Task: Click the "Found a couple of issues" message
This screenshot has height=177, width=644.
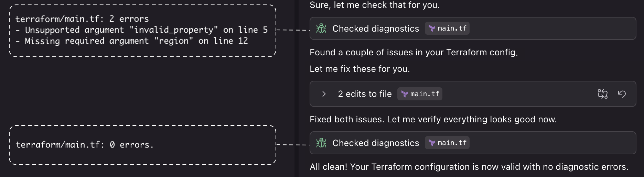Action: click(414, 52)
